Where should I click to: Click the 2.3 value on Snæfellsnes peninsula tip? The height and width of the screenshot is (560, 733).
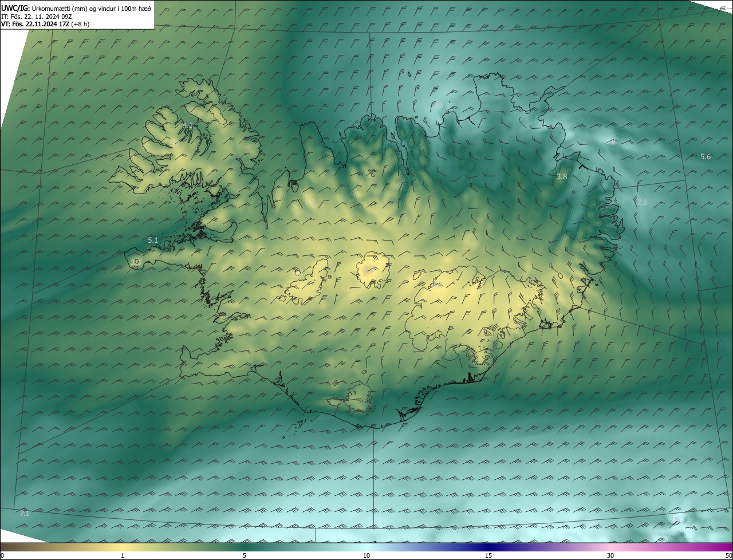click(x=136, y=262)
